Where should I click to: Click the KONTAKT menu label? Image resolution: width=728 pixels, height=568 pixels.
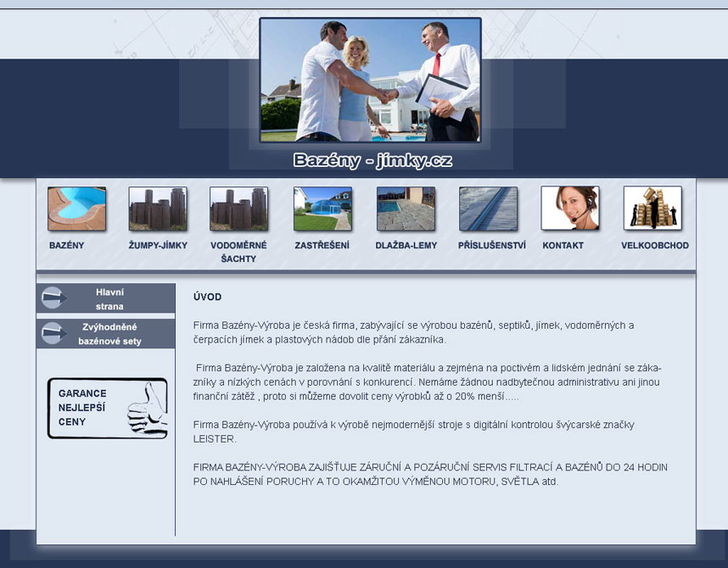click(x=563, y=246)
